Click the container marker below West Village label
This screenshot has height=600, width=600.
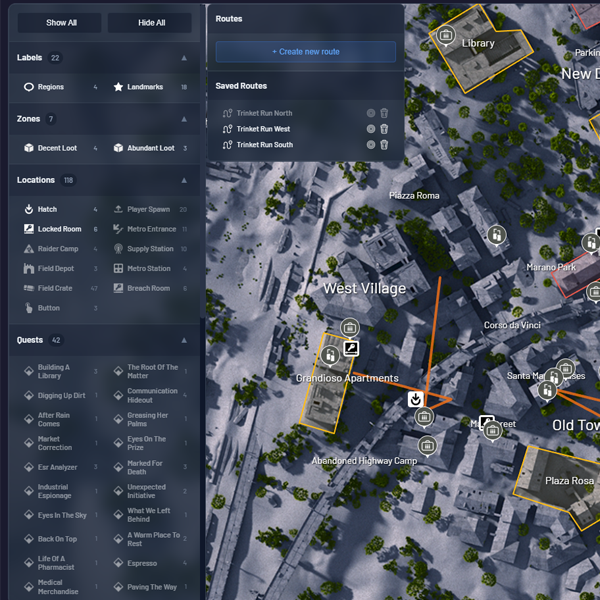350,328
